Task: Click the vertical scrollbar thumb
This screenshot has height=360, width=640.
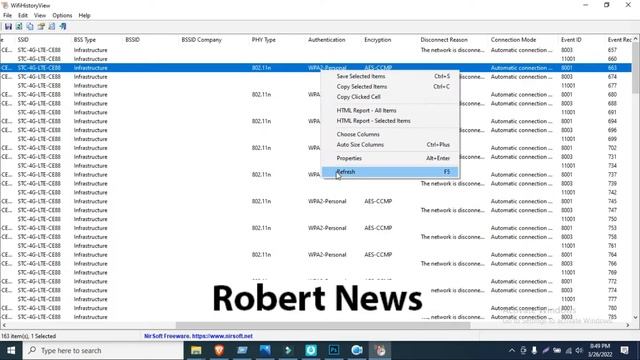Action: click(x=636, y=67)
